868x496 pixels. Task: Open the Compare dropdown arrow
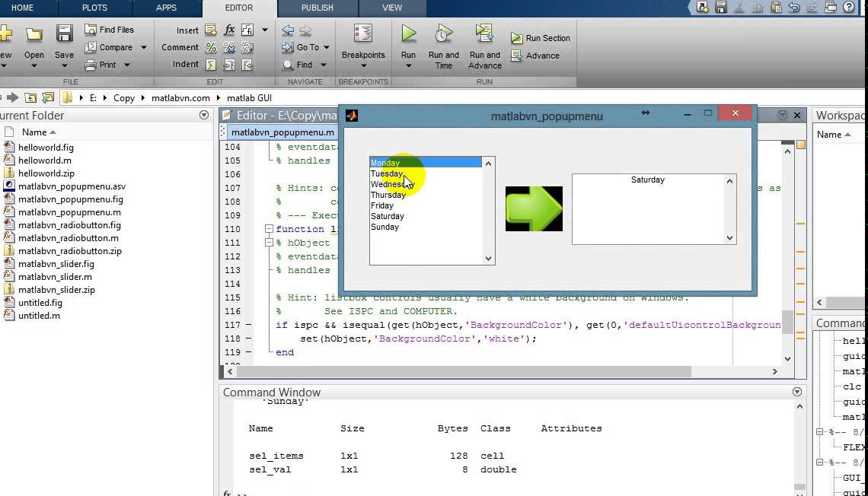(x=144, y=48)
